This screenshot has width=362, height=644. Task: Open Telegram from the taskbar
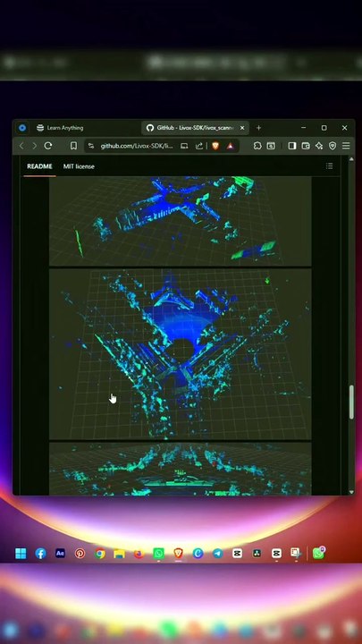(x=217, y=554)
